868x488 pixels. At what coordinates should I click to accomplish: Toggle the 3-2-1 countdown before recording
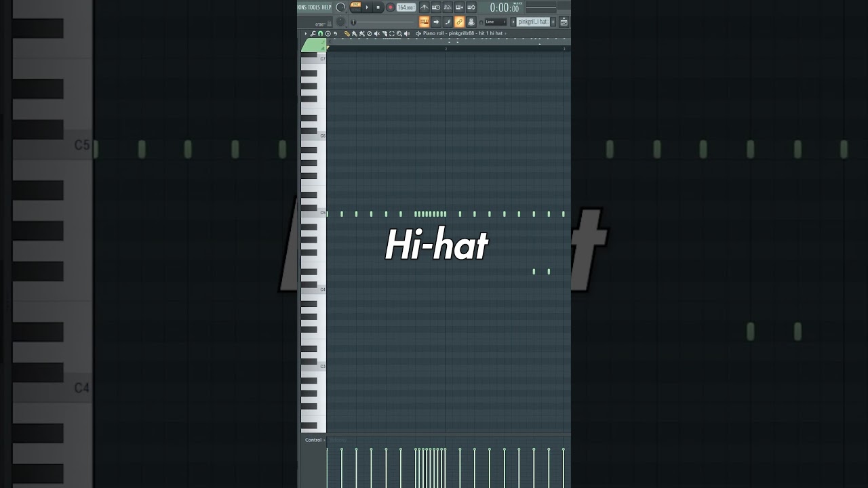448,7
